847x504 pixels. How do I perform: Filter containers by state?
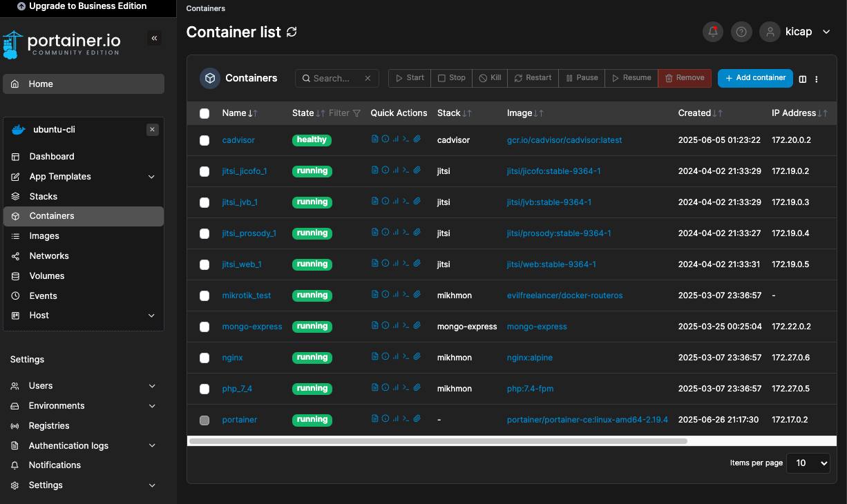click(x=345, y=113)
